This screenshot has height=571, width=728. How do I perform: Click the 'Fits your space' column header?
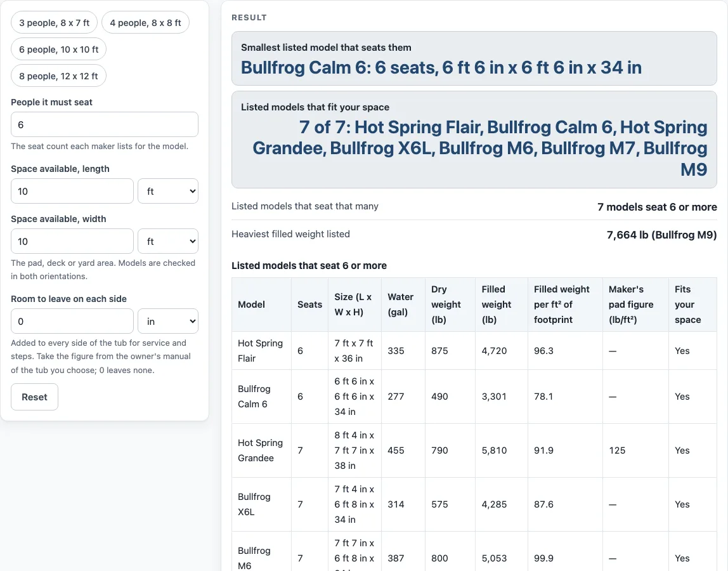click(692, 305)
